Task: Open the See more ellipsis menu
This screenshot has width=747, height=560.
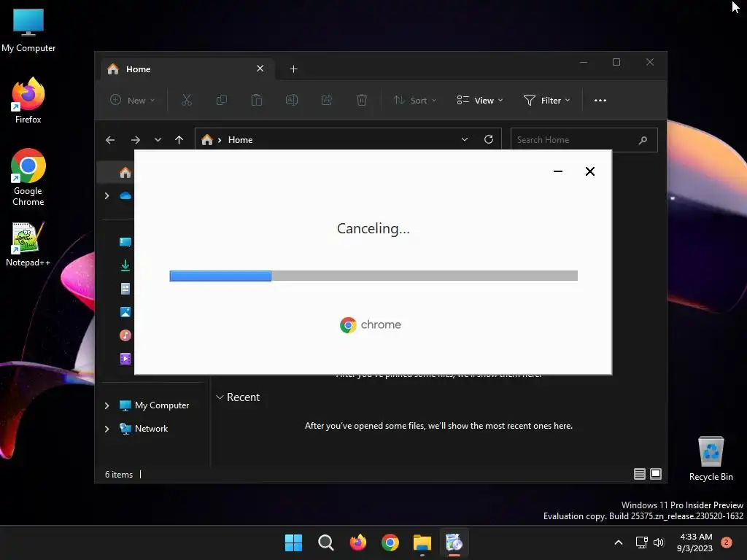Action: point(600,100)
